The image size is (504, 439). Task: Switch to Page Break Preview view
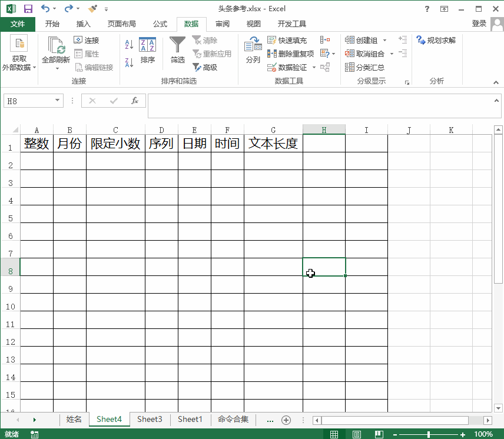[x=379, y=434]
